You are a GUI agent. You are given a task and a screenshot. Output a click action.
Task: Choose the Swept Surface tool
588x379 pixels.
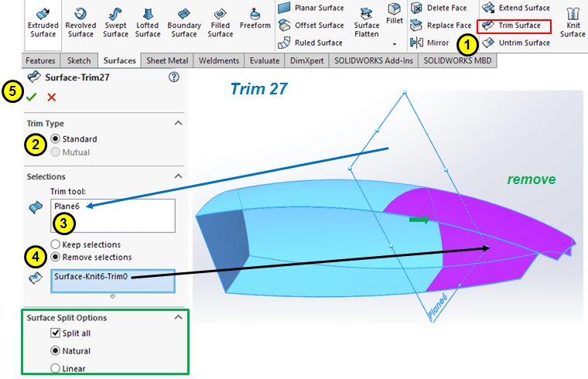click(x=115, y=22)
